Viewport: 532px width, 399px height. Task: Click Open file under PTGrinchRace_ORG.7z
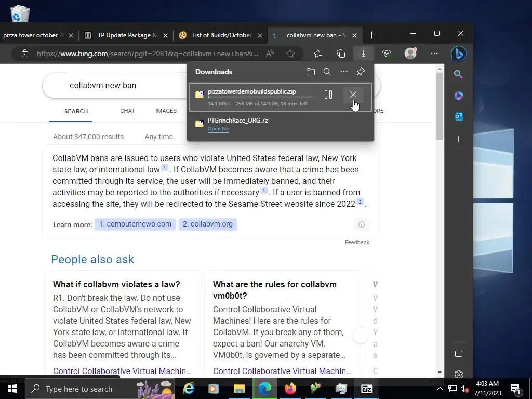[218, 129]
